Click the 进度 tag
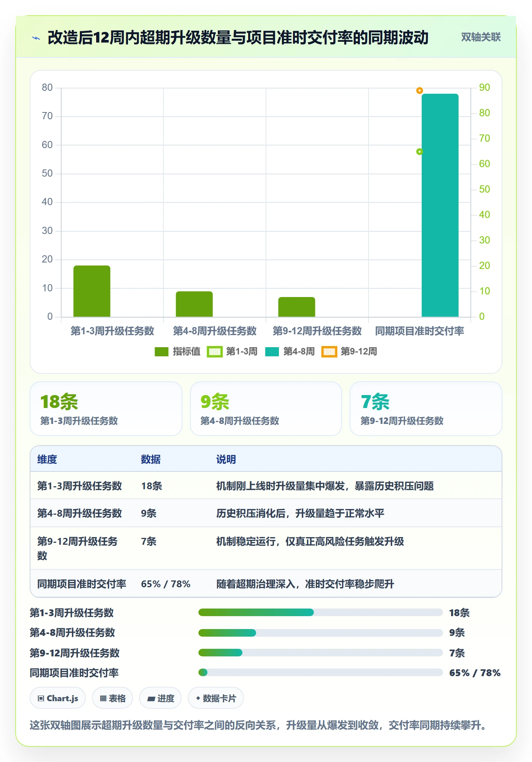This screenshot has height=762, width=532. tap(160, 698)
